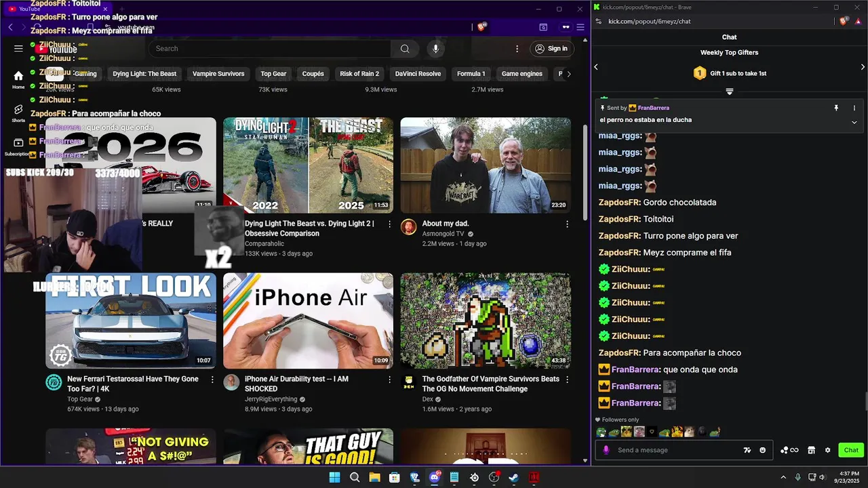Screen dimensions: 868x488
Task: Open pinned message three-dot options
Action: pos(854,108)
